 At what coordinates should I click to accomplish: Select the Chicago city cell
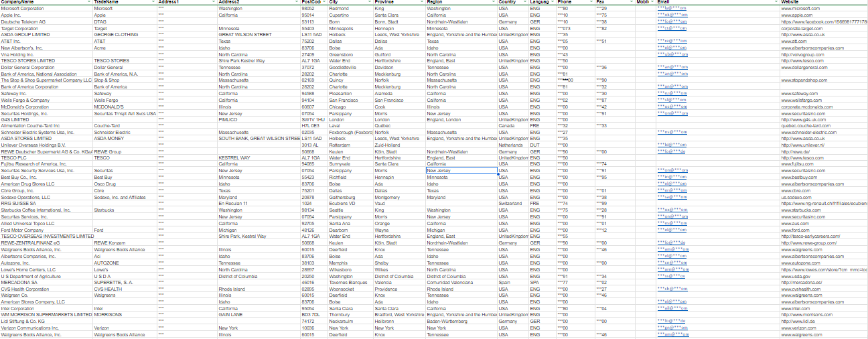351,107
